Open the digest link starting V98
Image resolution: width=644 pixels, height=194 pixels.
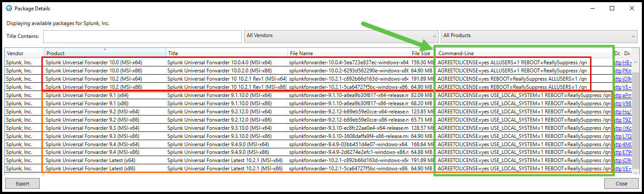[627, 103]
